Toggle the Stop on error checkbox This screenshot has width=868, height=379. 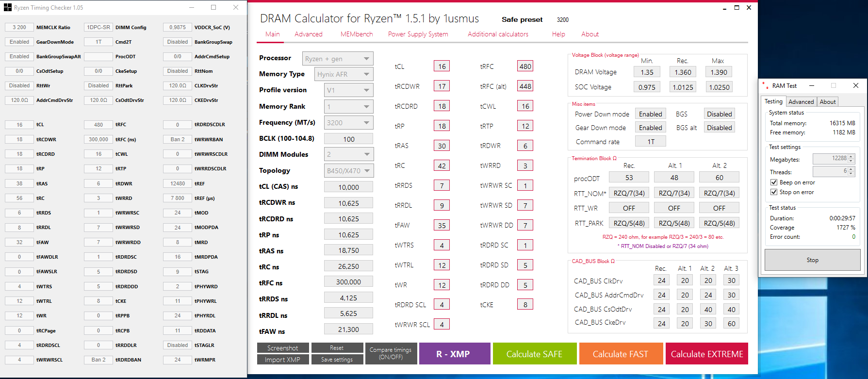pyautogui.click(x=774, y=192)
